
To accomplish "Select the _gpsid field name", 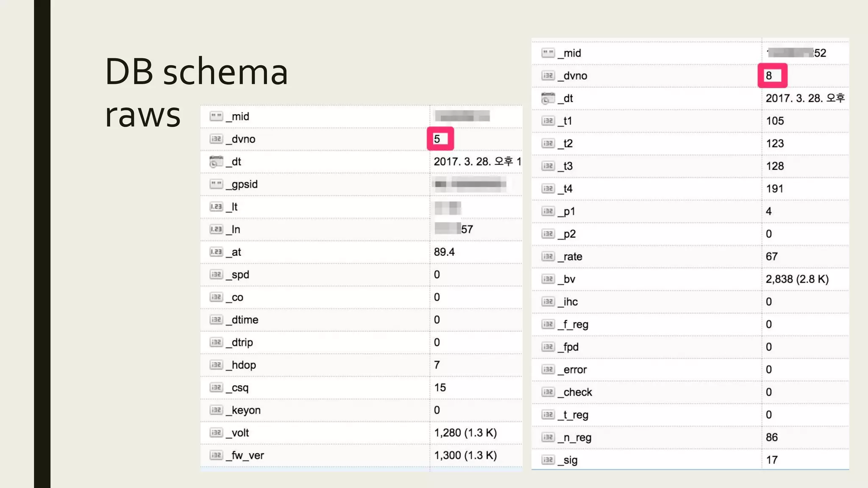I will click(242, 184).
